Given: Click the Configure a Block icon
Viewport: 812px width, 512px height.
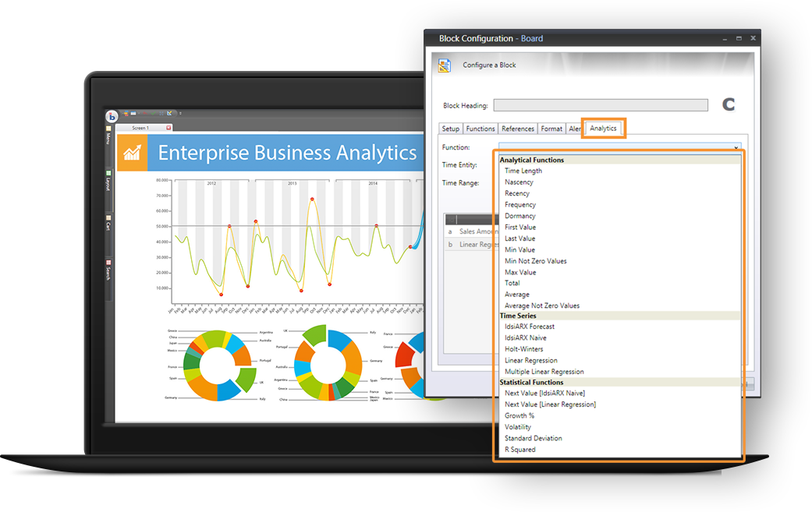Looking at the screenshot, I should click(445, 65).
